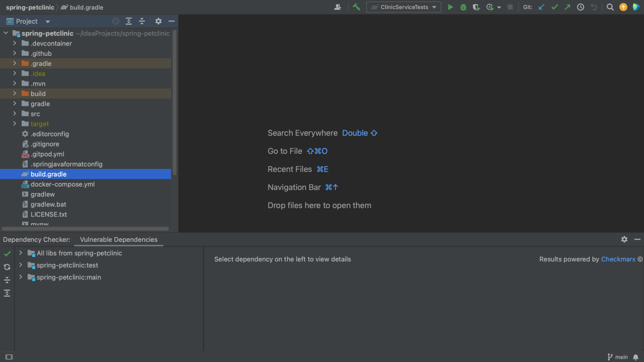Toggle the Dependency Checker panel settings gear
This screenshot has width=644, height=362.
coord(624,239)
